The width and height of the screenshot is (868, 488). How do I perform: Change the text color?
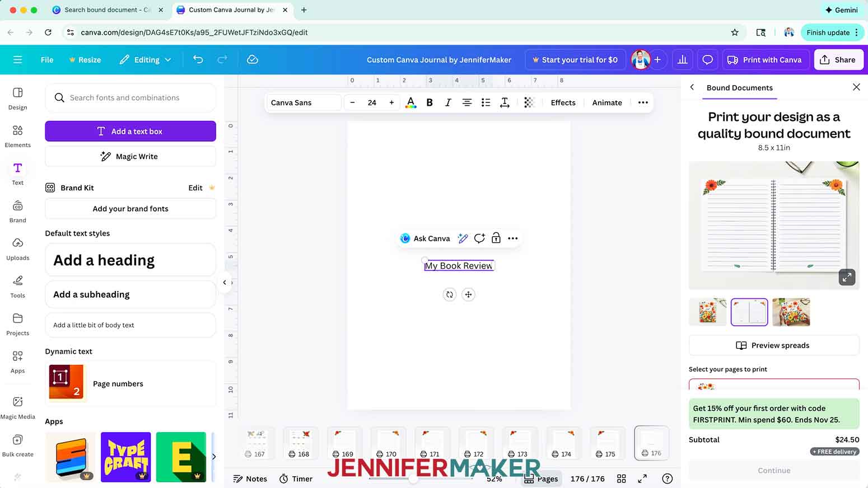[x=410, y=102]
